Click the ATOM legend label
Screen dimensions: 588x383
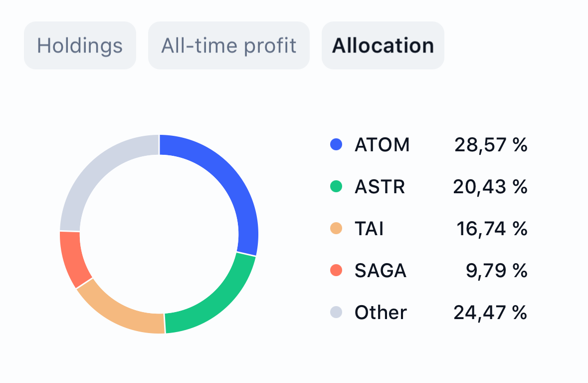tap(382, 145)
